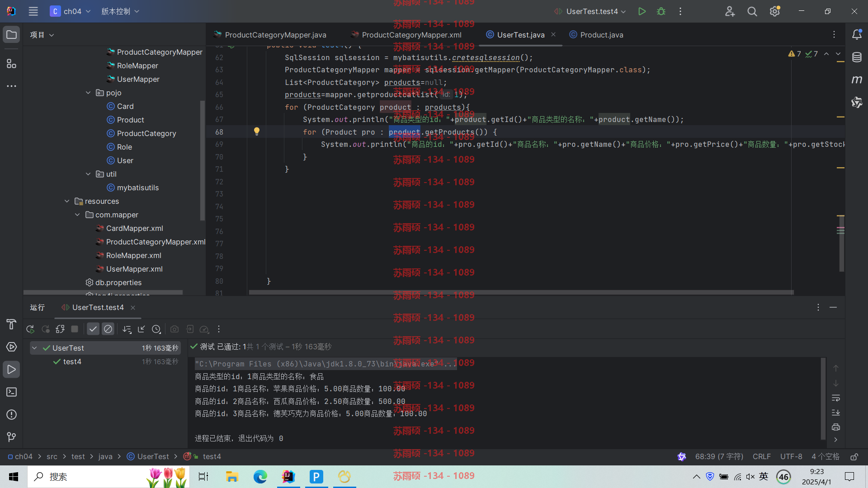
Task: Open File Explorer from taskbar
Action: coord(232,477)
